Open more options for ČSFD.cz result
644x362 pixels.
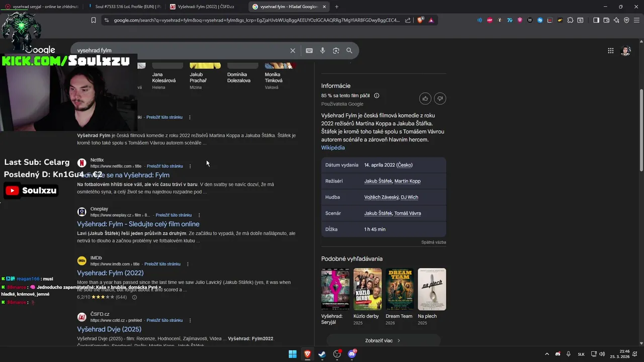tap(190, 320)
